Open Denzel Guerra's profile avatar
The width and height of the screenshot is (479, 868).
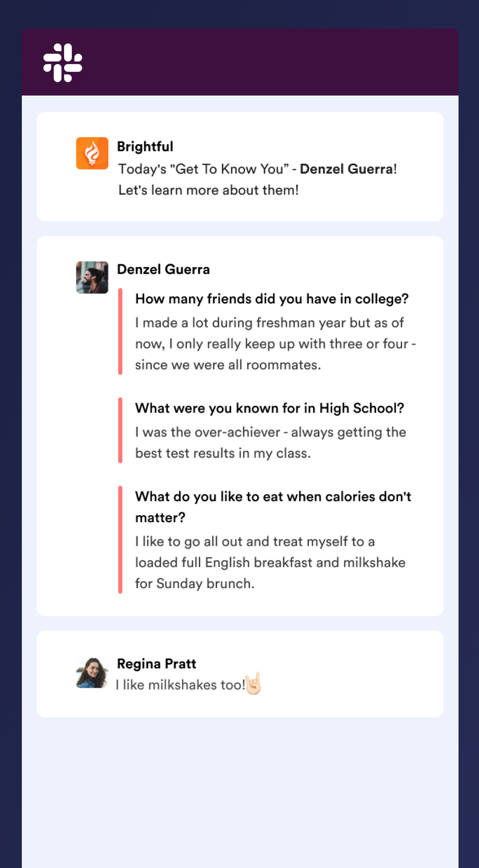[92, 278]
